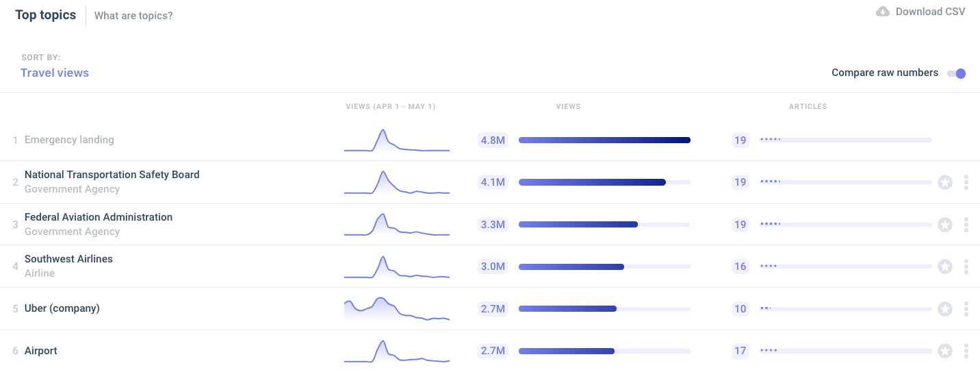Click the 4.8M views bar for Emergency landing
The height and width of the screenshot is (370, 980).
pyautogui.click(x=604, y=140)
